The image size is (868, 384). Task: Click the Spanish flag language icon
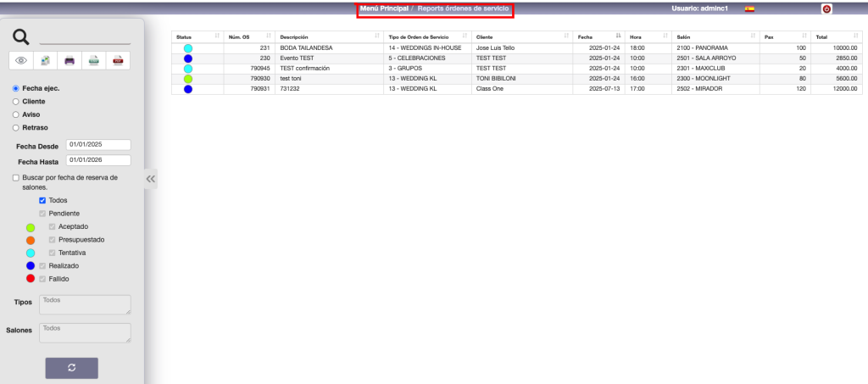(749, 8)
